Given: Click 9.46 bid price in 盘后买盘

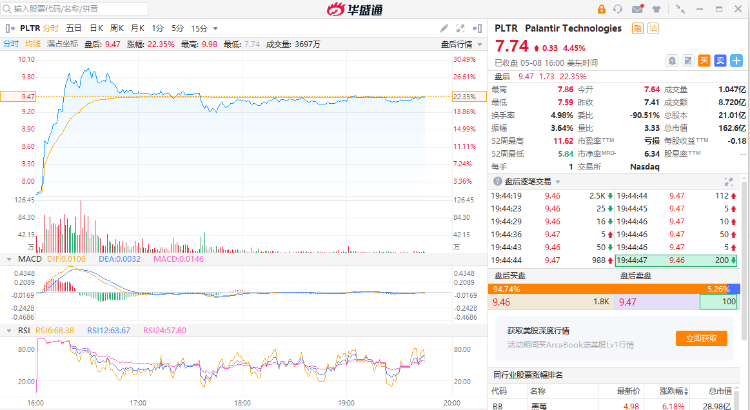Looking at the screenshot, I should pyautogui.click(x=501, y=302).
